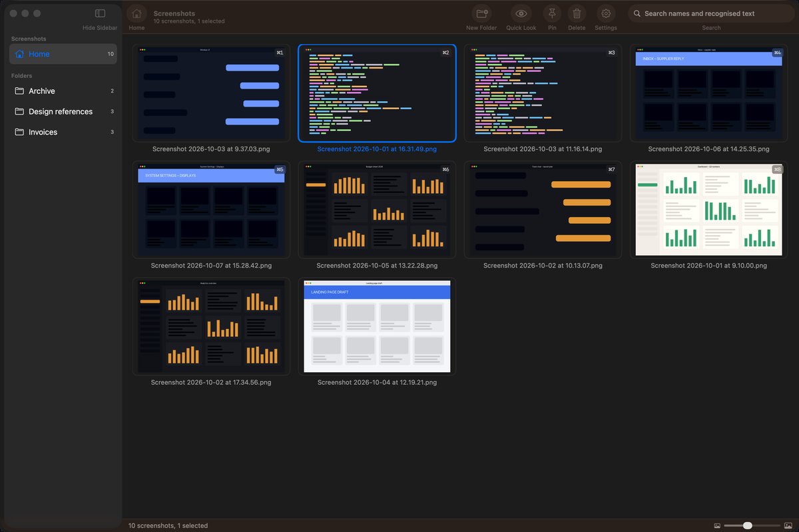799x532 pixels.
Task: Click the status bar text '10 screenshots, 1 selected'
Action: pos(168,525)
